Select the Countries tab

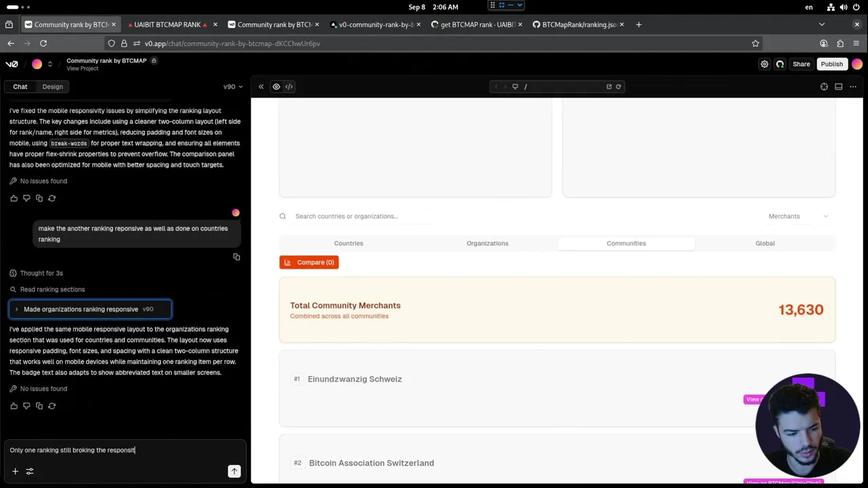pos(349,243)
